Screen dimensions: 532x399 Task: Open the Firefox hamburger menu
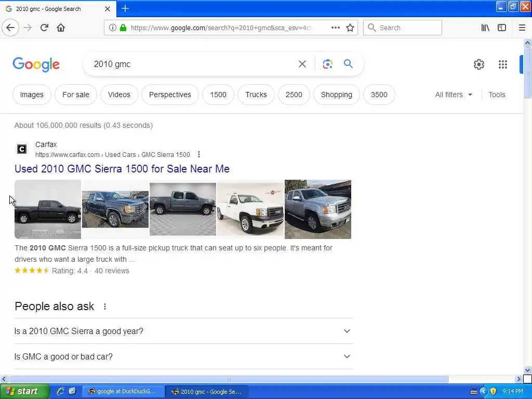[x=522, y=28]
